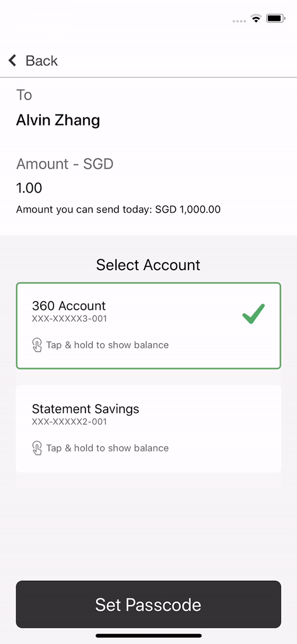The height and width of the screenshot is (644, 297).
Task: Select the Statement Savings account card
Action: click(148, 429)
